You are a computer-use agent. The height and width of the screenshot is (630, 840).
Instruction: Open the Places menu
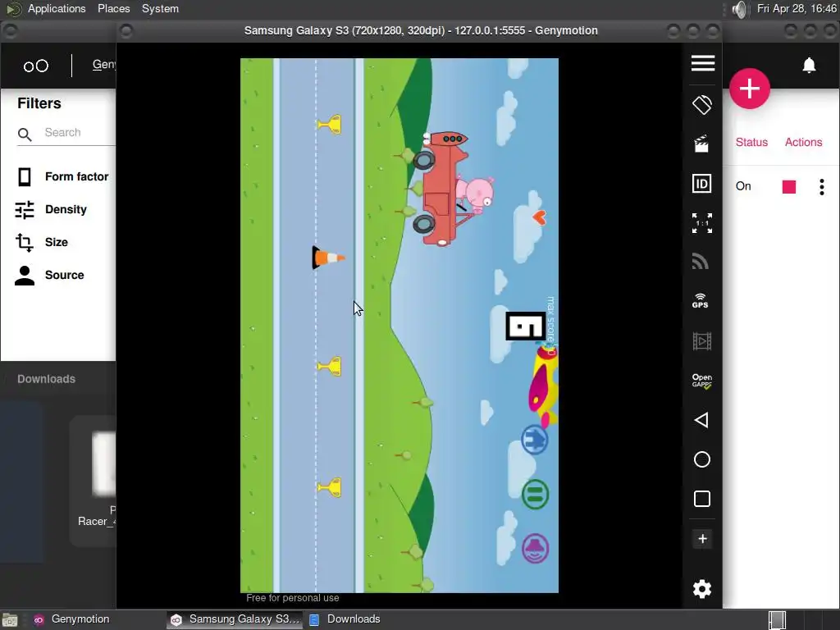[113, 8]
